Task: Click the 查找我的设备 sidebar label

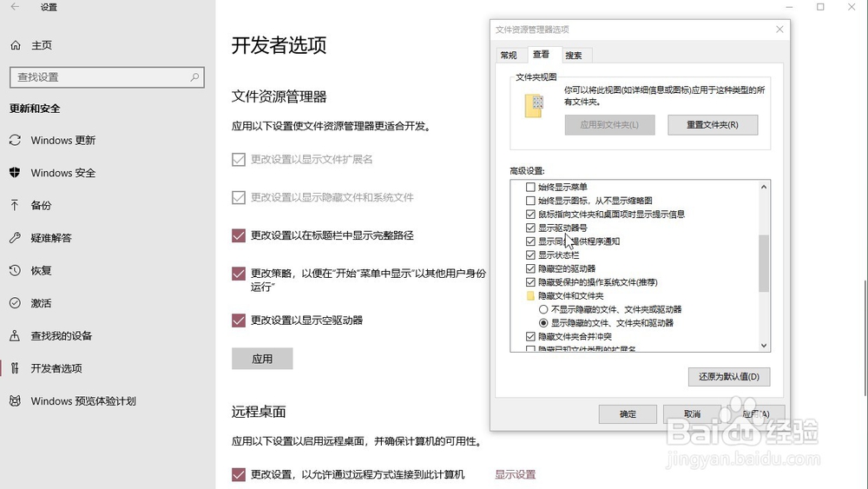Action: tap(62, 335)
